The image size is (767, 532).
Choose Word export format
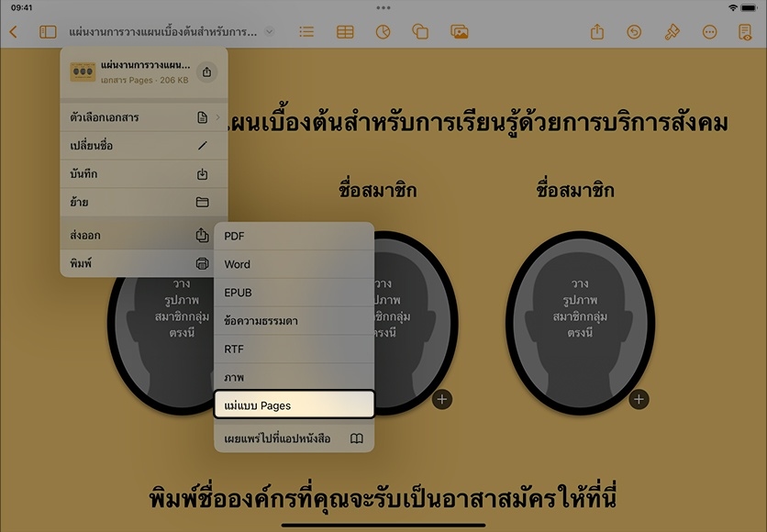point(294,264)
